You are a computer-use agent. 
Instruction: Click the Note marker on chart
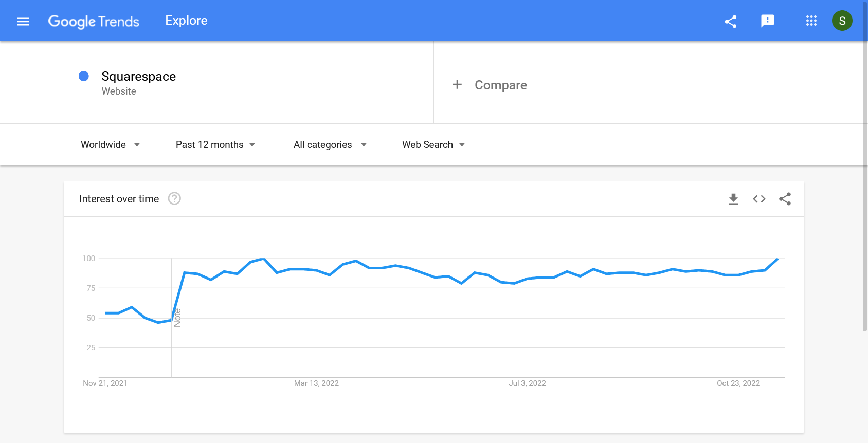point(177,318)
